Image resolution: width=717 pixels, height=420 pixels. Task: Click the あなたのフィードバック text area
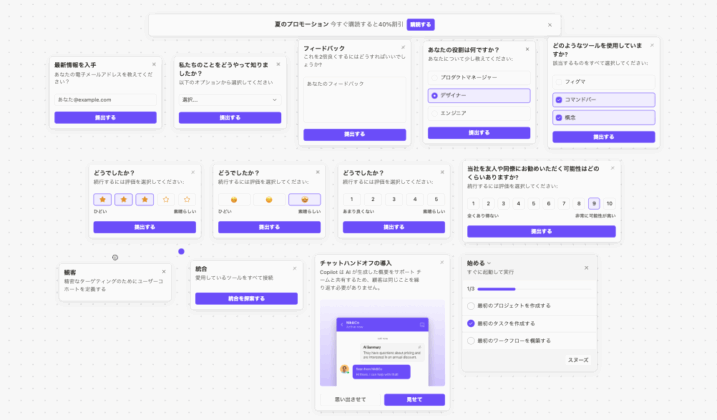pyautogui.click(x=355, y=100)
